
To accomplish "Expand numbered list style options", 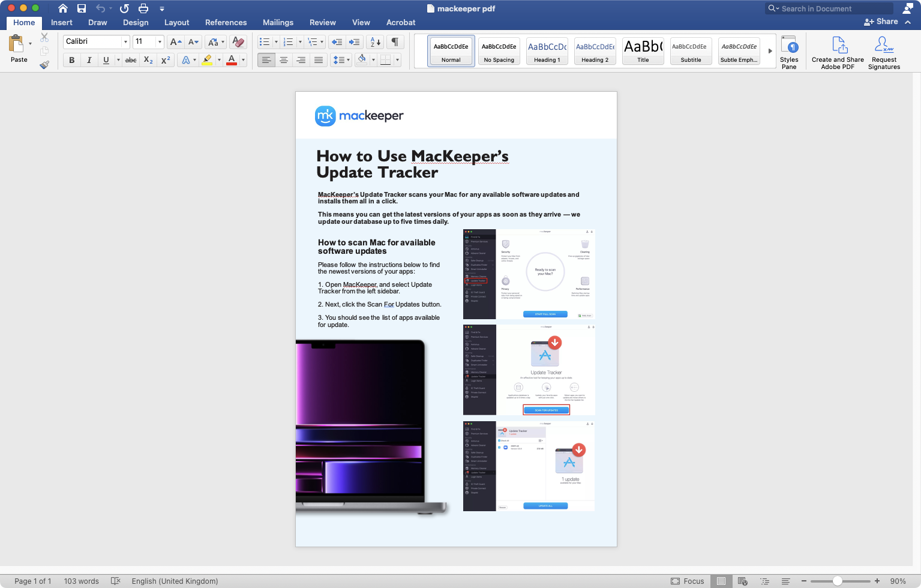I will pyautogui.click(x=299, y=42).
